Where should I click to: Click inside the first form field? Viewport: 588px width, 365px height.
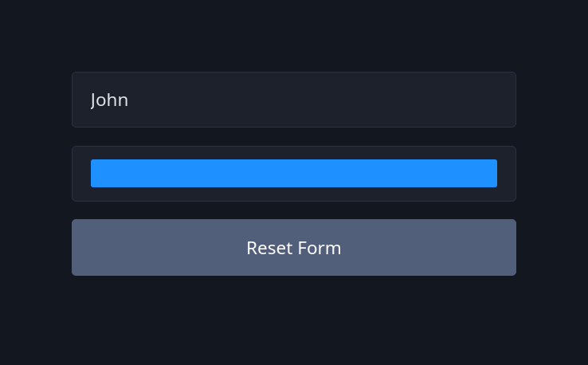(293, 100)
